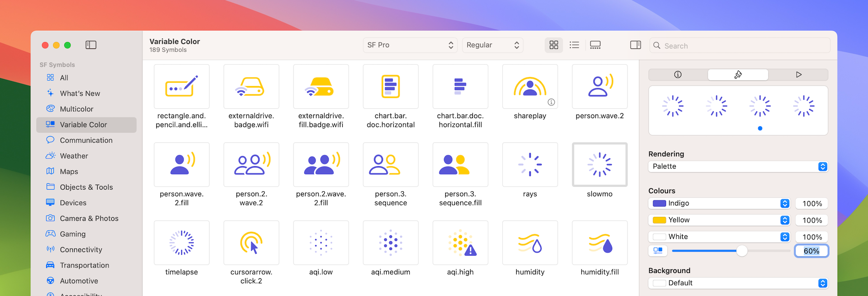Open Automotive category
Viewport: 868px width, 296px height.
tap(86, 281)
